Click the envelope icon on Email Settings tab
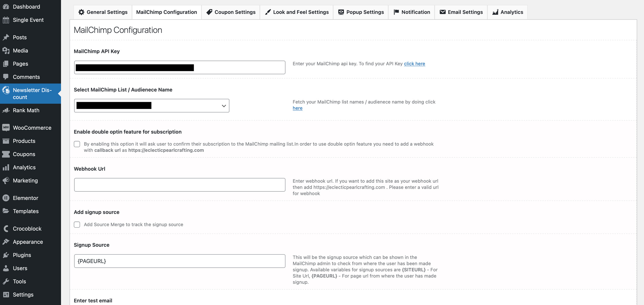The image size is (644, 305). [x=443, y=12]
